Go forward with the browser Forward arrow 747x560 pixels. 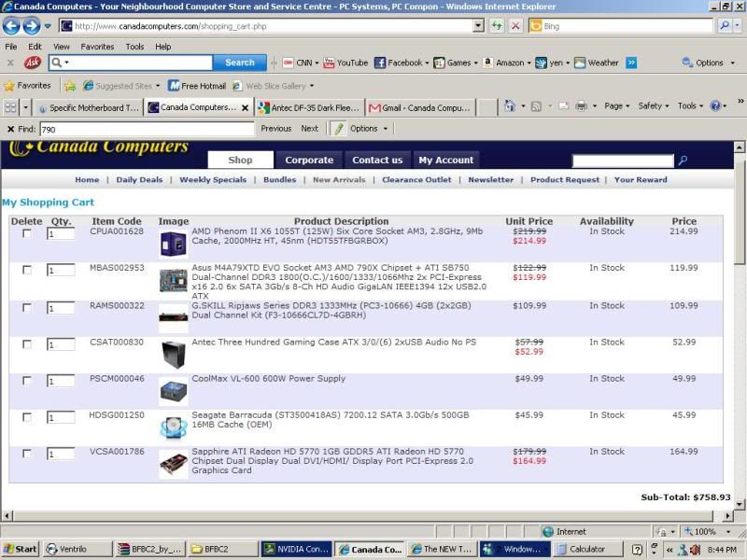tap(32, 26)
